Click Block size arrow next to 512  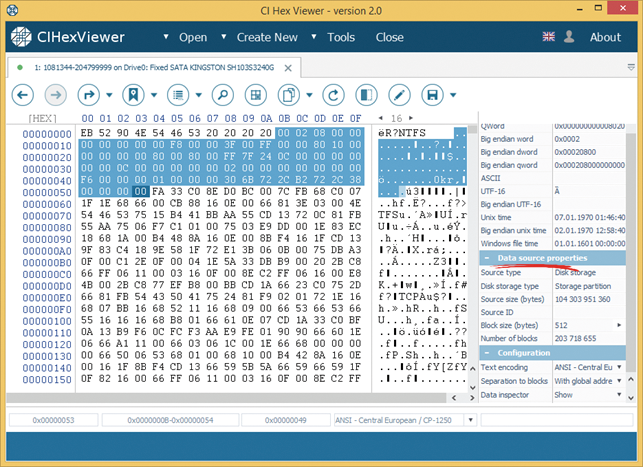[619, 325]
